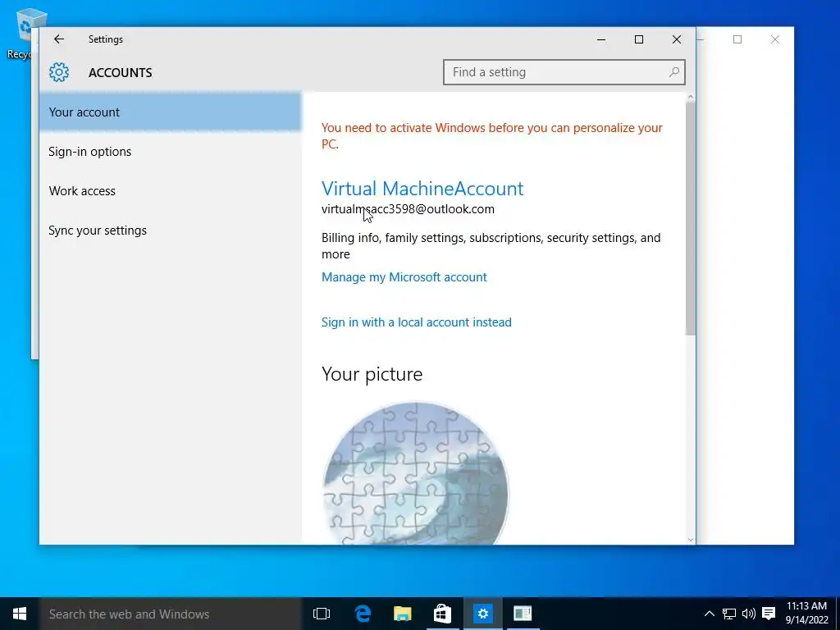Click the scroll up arrow in settings pane
The image size is (840, 630).
click(x=690, y=97)
